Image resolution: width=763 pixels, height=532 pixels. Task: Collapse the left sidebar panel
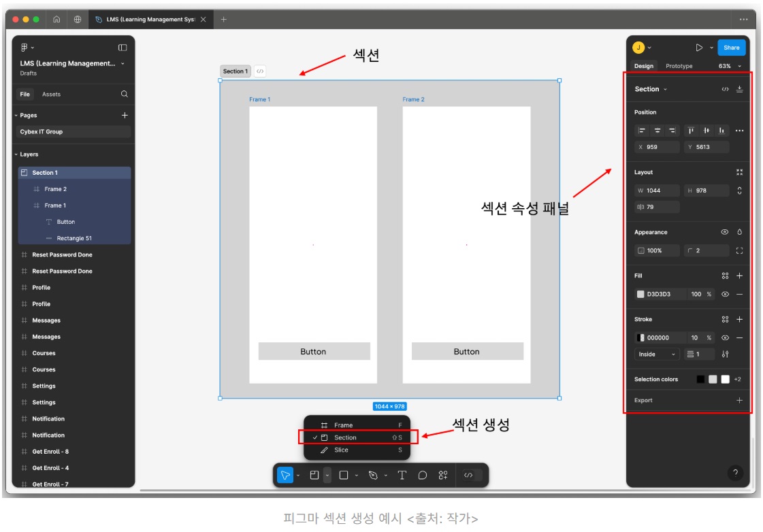123,48
